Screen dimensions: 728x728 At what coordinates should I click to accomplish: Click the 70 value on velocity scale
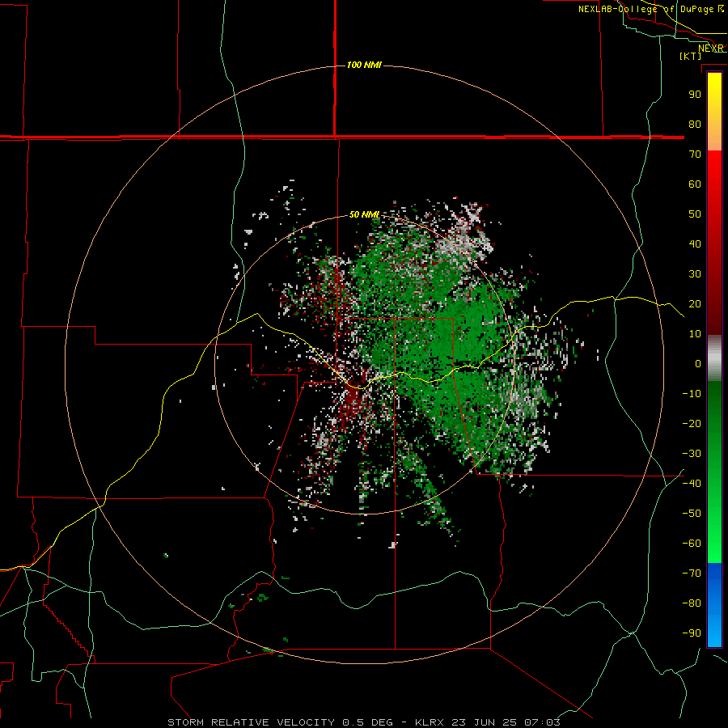[695, 154]
